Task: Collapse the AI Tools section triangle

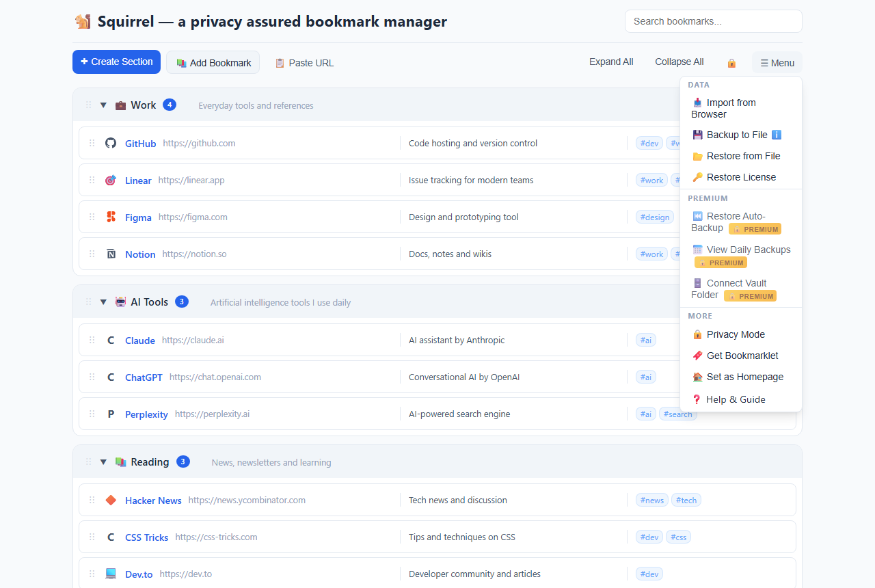Action: coord(103,302)
